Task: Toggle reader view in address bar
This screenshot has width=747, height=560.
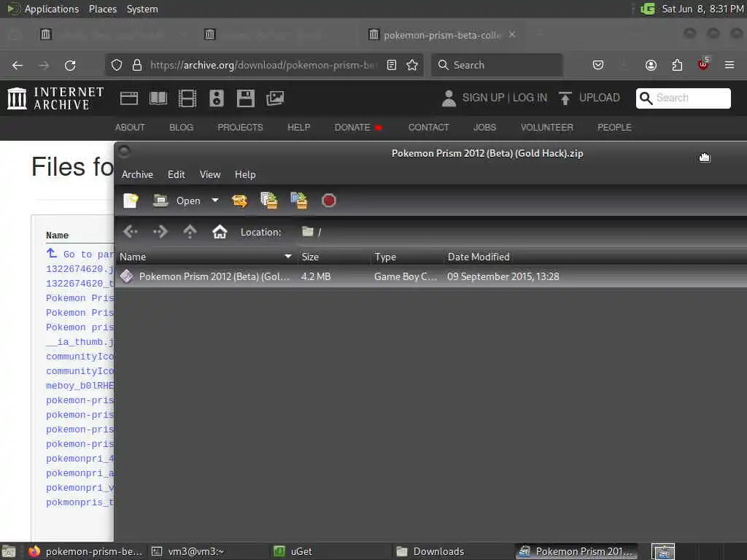Action: click(x=392, y=65)
